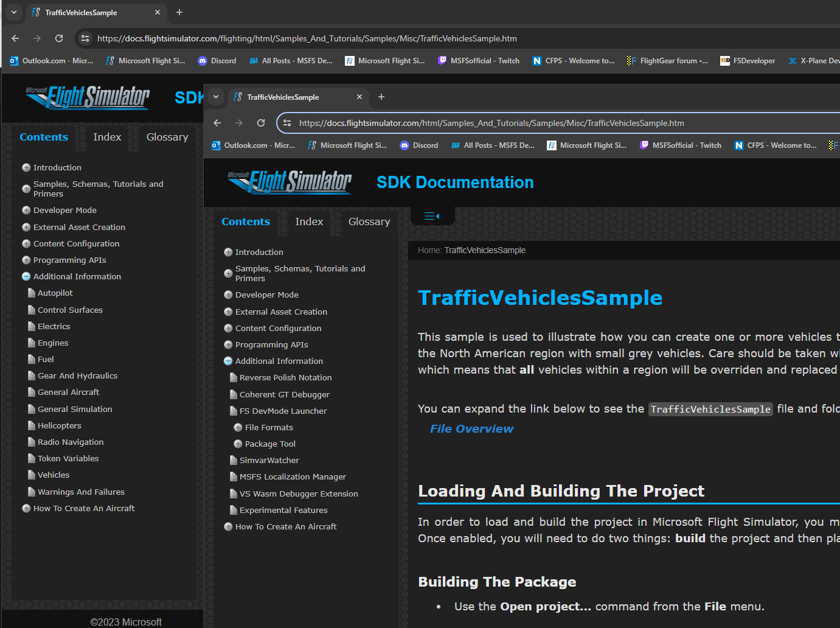Reload the page in the rear browser window

tap(59, 38)
